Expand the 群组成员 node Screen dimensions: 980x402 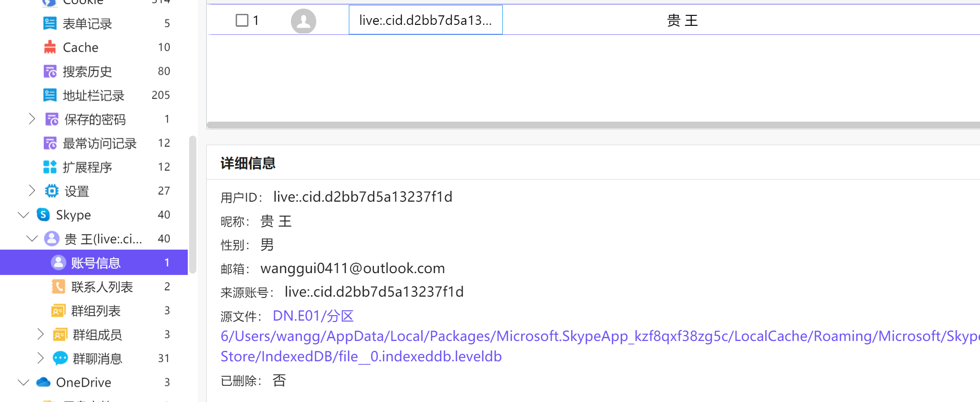(x=40, y=335)
